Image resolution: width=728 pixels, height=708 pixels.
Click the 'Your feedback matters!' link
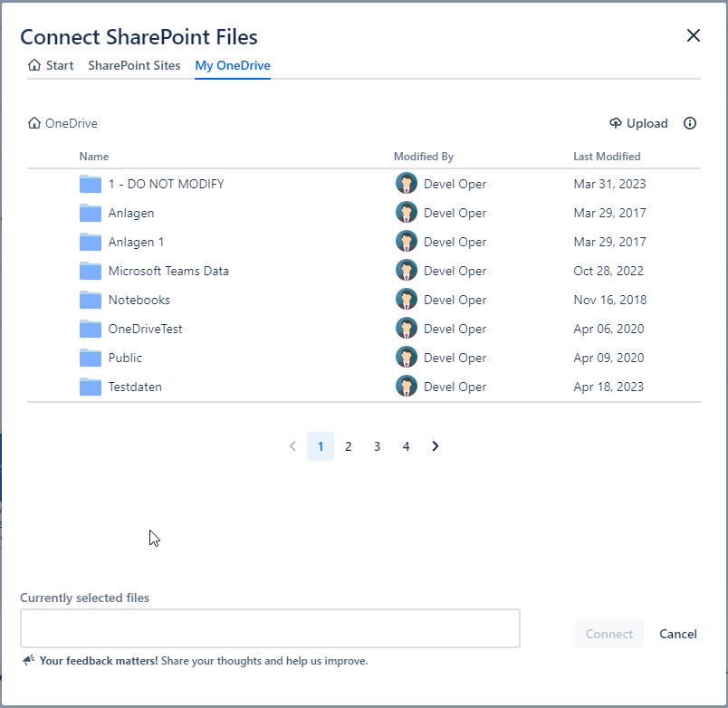click(99, 661)
